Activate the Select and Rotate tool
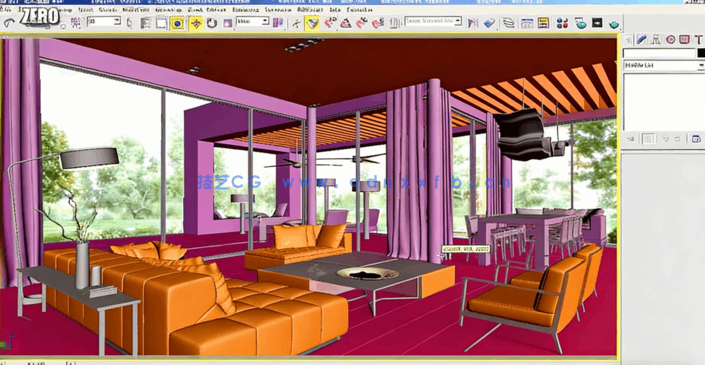705x365 pixels. coord(212,23)
